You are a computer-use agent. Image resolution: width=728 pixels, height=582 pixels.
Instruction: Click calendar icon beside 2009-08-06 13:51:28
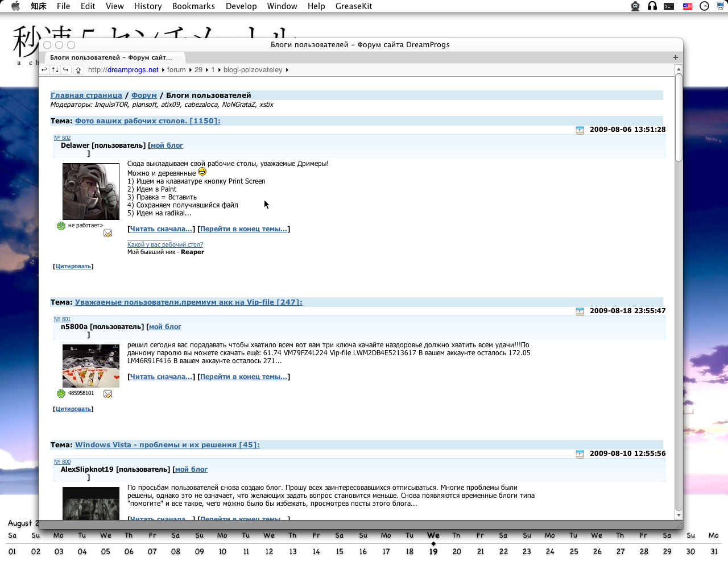(x=580, y=130)
